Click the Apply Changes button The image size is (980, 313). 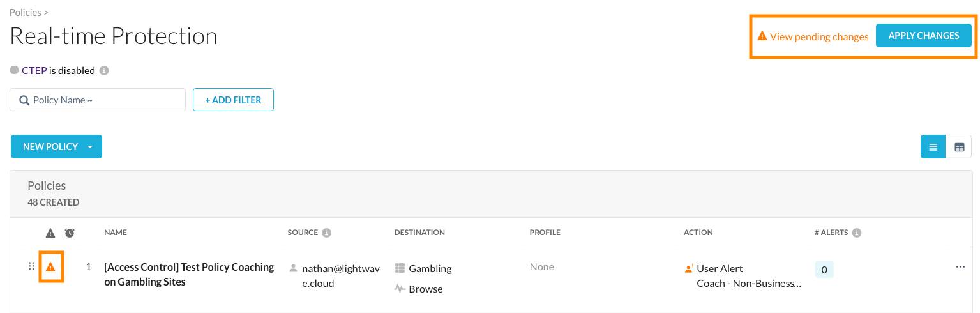click(923, 36)
